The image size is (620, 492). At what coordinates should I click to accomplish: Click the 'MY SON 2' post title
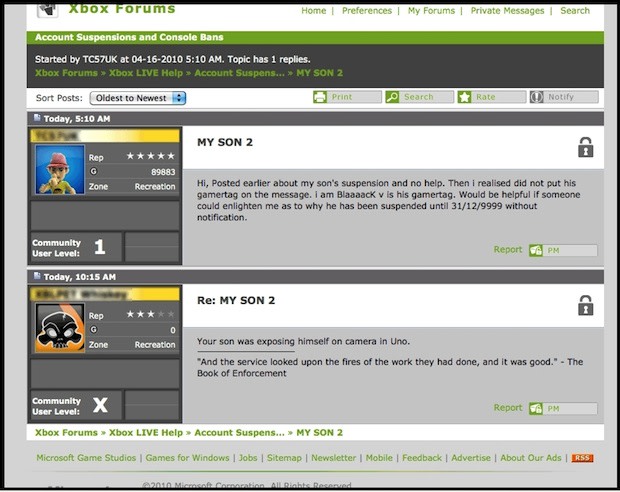coord(225,142)
